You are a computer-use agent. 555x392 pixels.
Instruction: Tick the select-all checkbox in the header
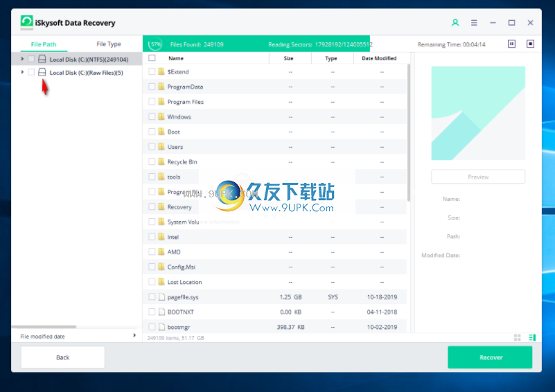152,58
